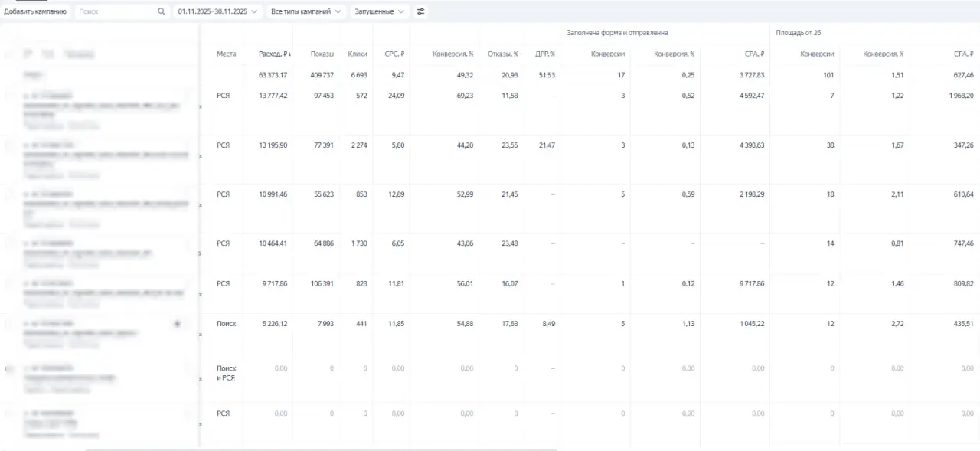Image resolution: width=980 pixels, height=451 pixels.
Task: Open the date range 01.11.2025–30.11.2025 dropdown
Action: (x=217, y=11)
